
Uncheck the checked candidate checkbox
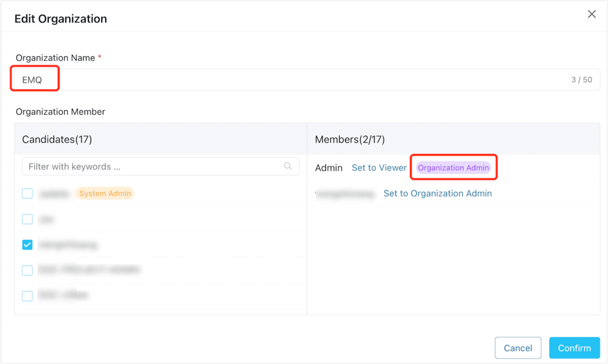point(27,245)
